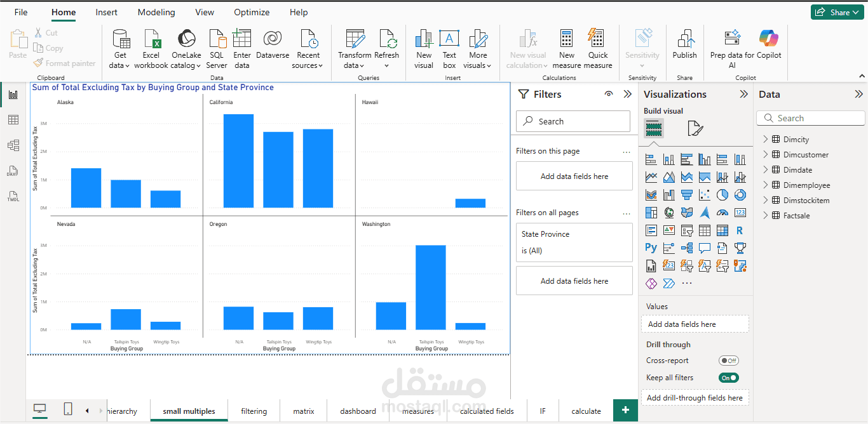
Task: Toggle Keep all filters switch
Action: [x=729, y=378]
